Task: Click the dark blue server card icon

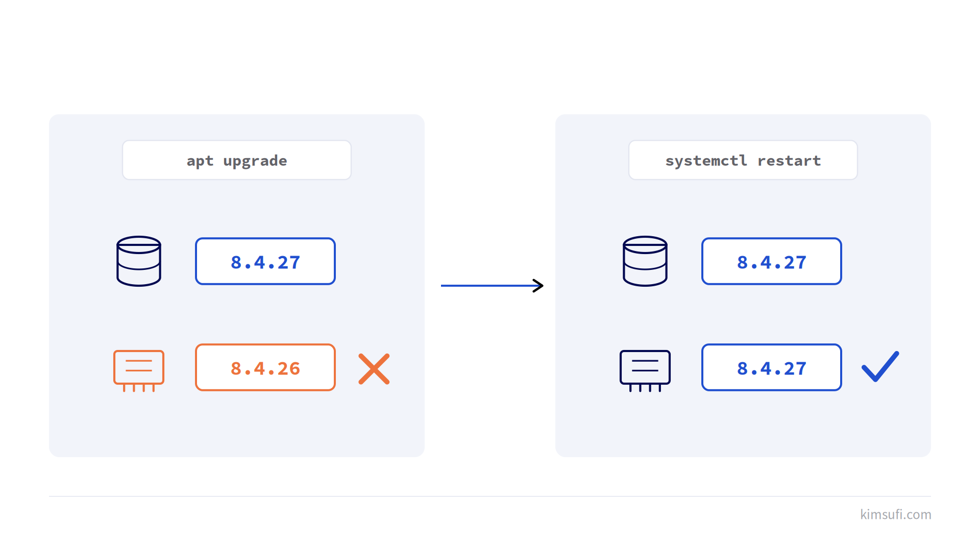Action: click(645, 371)
